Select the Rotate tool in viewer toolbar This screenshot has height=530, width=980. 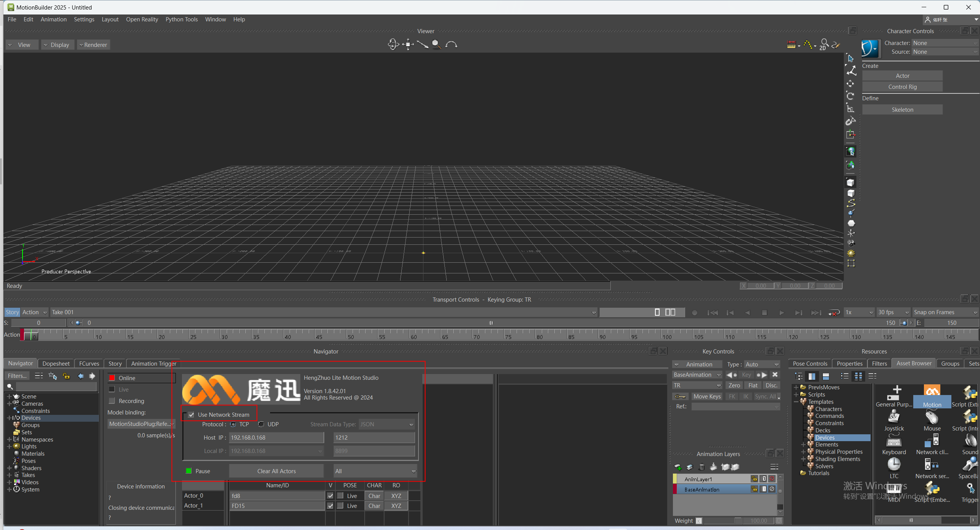(x=850, y=95)
